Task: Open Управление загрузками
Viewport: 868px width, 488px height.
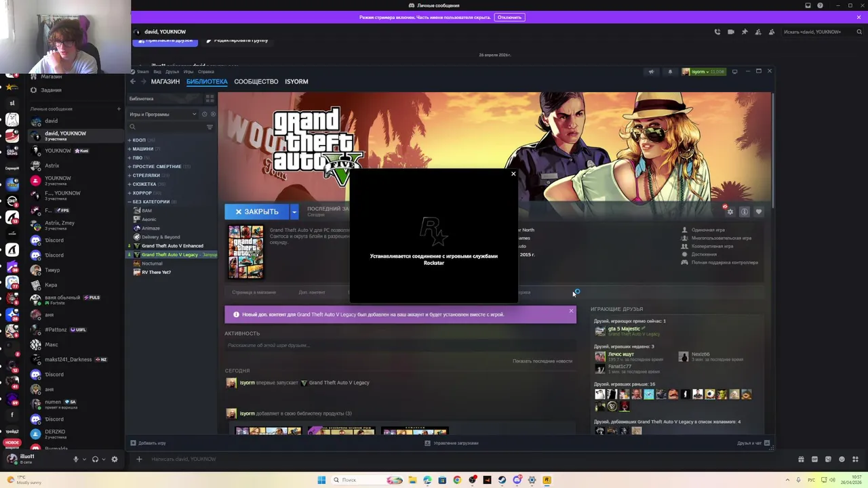Action: [452, 443]
